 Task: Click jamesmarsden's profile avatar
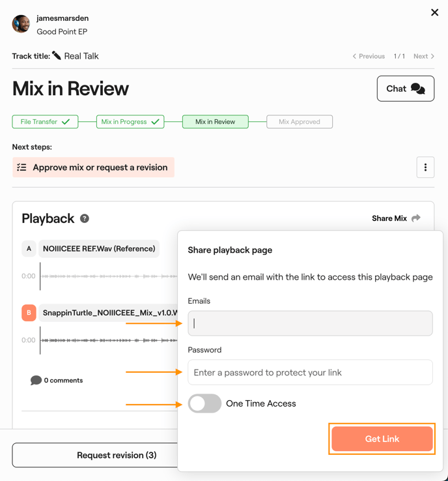pyautogui.click(x=21, y=24)
